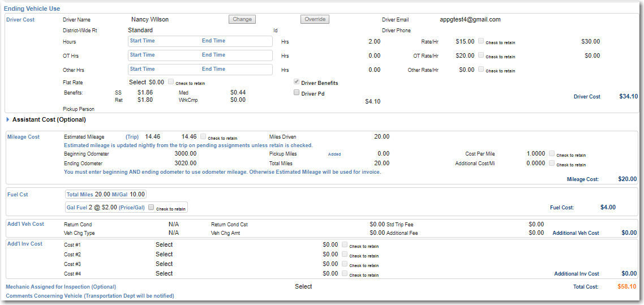
Task: Click the Beginning Odometer value 3000.00
Action: (186, 153)
